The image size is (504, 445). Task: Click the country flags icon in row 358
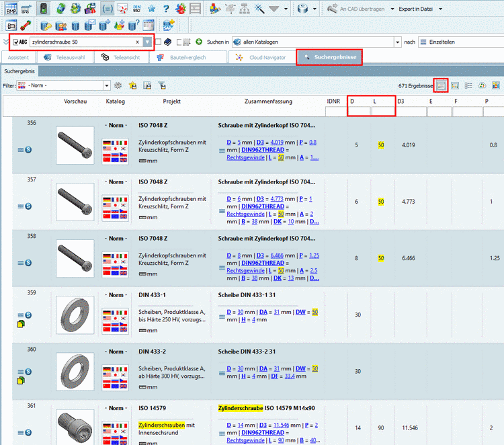(x=115, y=264)
